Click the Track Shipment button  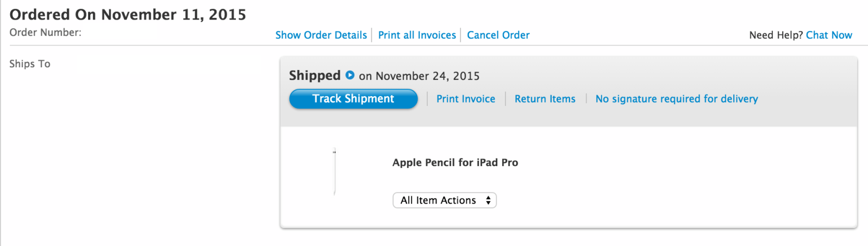(x=353, y=99)
